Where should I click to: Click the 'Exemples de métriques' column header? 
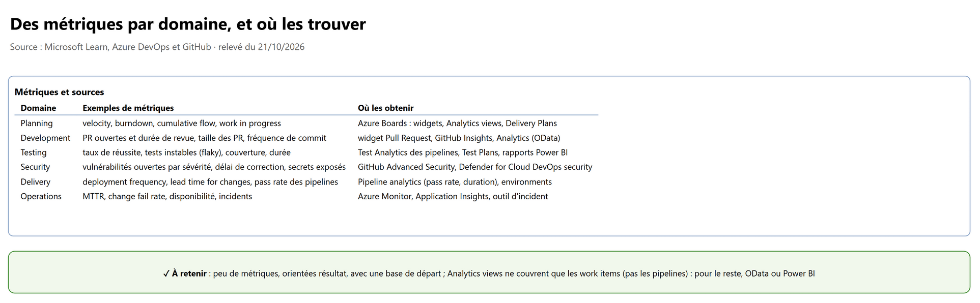(128, 108)
